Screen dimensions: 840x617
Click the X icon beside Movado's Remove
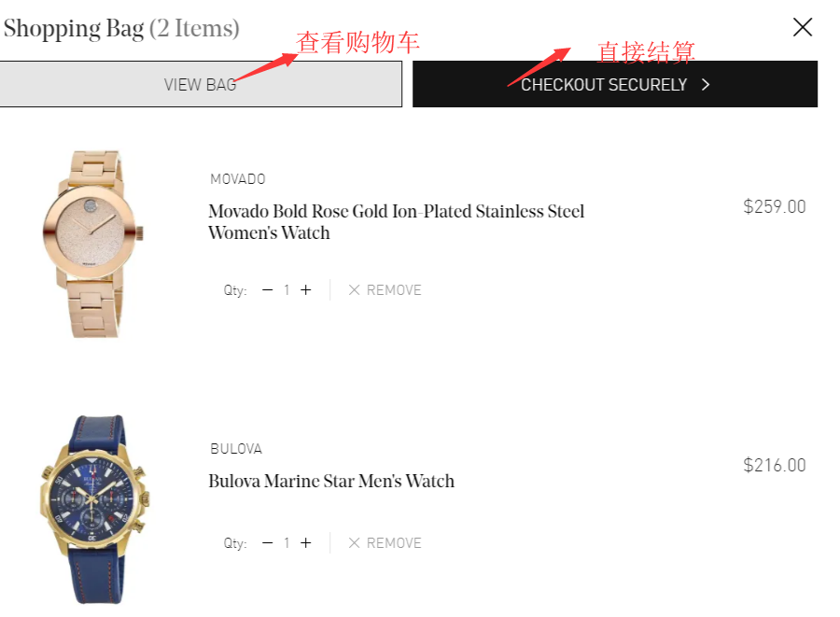coord(354,290)
